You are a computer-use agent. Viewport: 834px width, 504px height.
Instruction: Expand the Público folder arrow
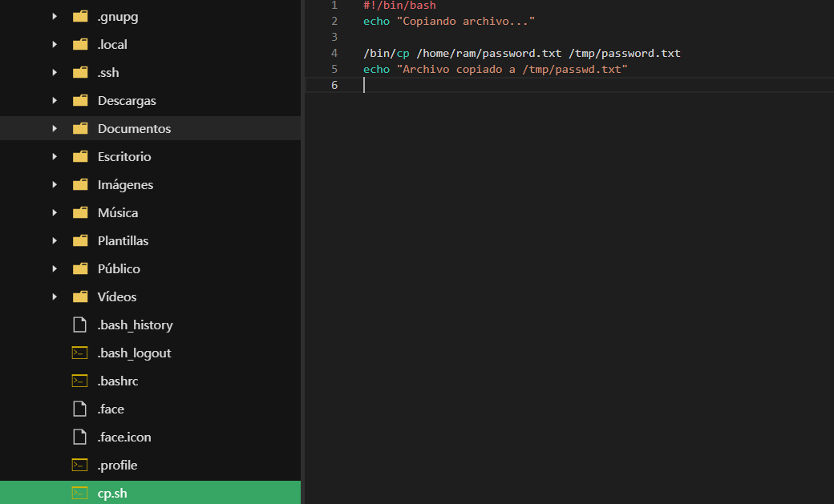[55, 269]
